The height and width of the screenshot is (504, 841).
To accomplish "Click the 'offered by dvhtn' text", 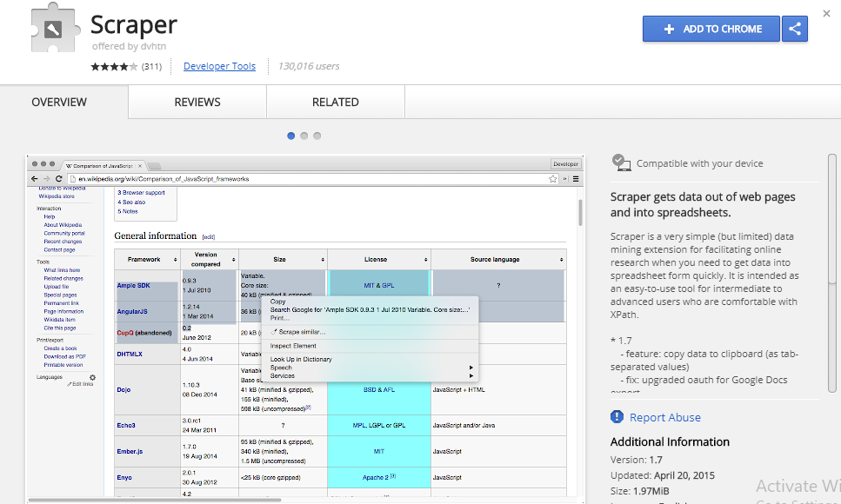I will click(129, 46).
